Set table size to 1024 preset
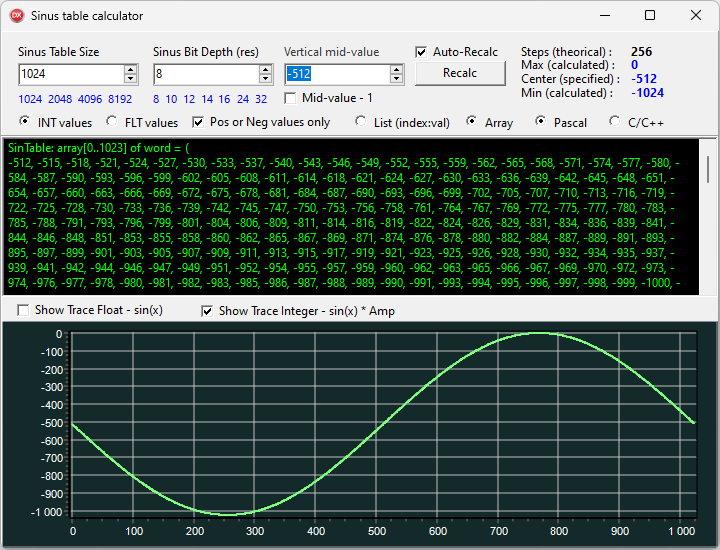This screenshot has width=720, height=550. click(x=30, y=99)
